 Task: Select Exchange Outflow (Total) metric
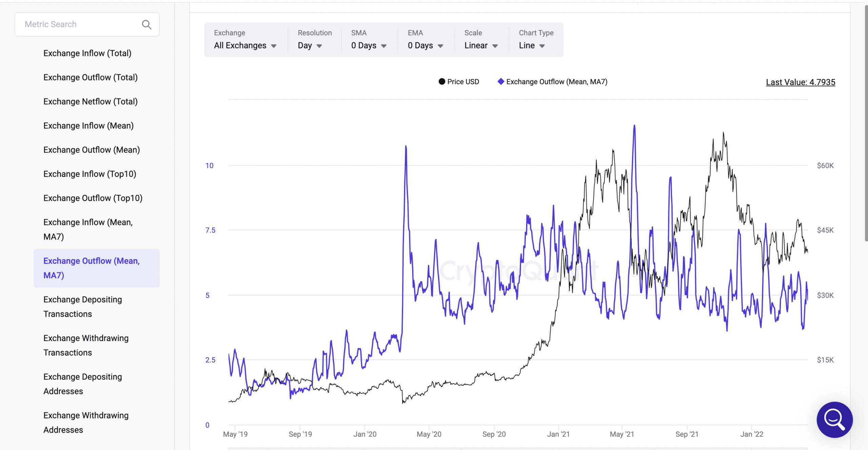tap(90, 77)
